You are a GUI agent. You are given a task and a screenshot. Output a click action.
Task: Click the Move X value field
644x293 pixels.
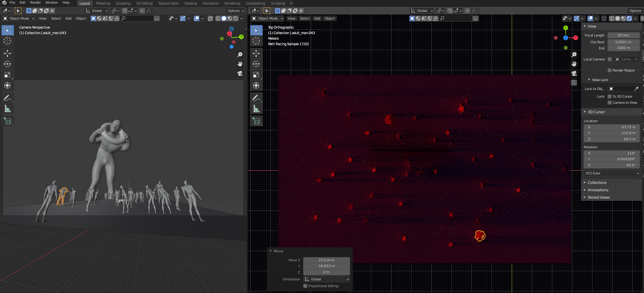click(326, 260)
